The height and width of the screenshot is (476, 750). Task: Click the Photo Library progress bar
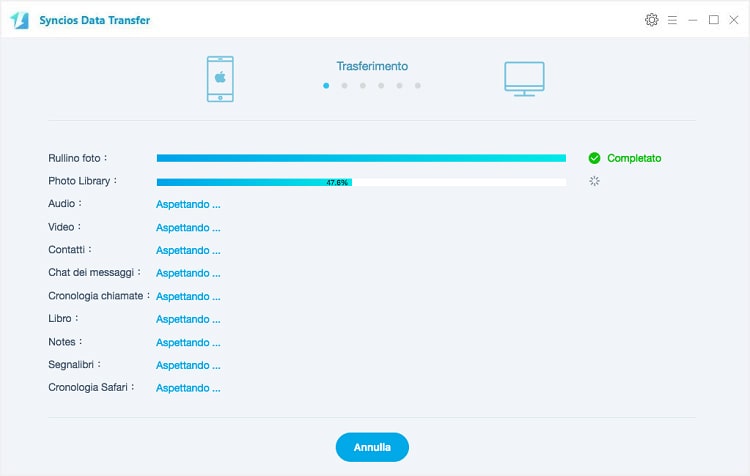click(361, 182)
